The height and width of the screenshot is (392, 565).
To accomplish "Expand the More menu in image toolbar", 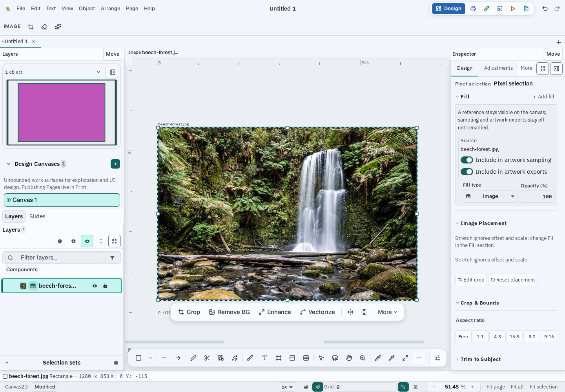I will tap(388, 312).
